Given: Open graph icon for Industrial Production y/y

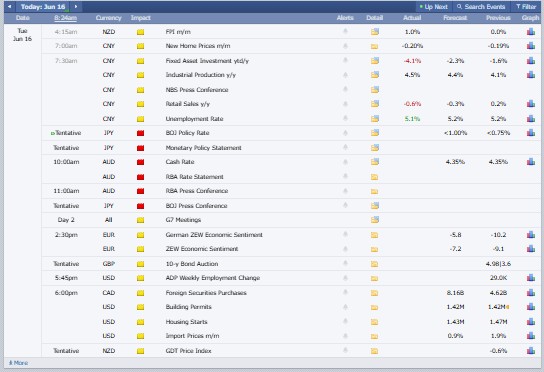Looking at the screenshot, I should 531,75.
